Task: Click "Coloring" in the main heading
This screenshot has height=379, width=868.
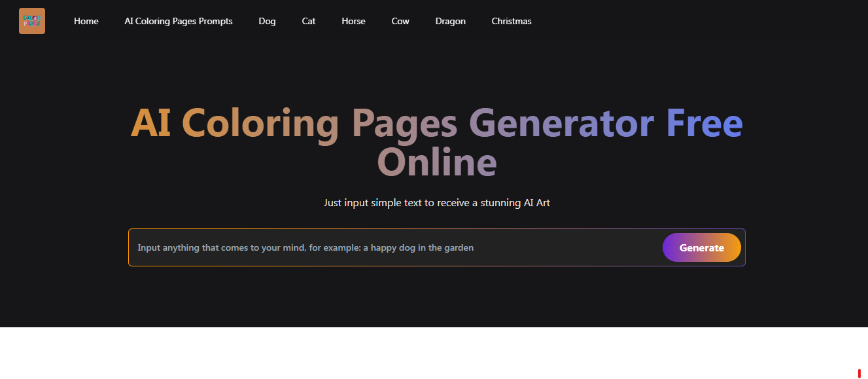Action: click(x=260, y=123)
